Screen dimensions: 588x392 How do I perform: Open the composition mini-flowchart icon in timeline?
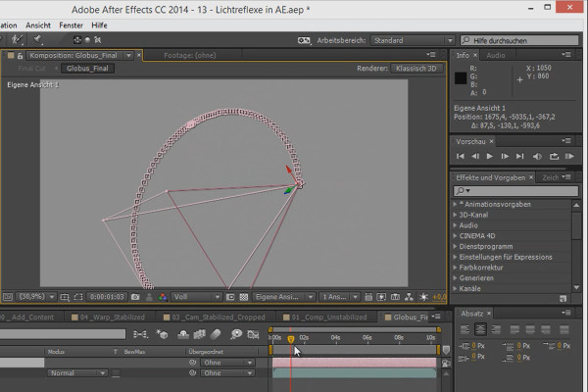[x=140, y=334]
